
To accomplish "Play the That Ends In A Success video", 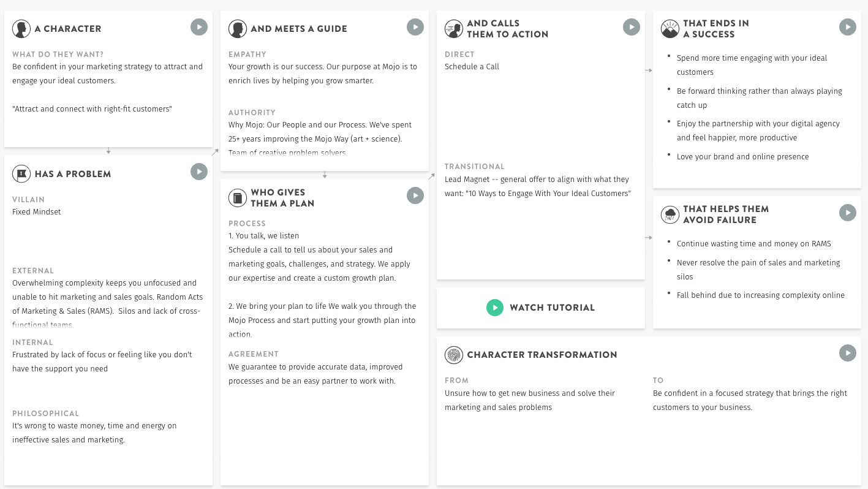I will click(x=847, y=26).
